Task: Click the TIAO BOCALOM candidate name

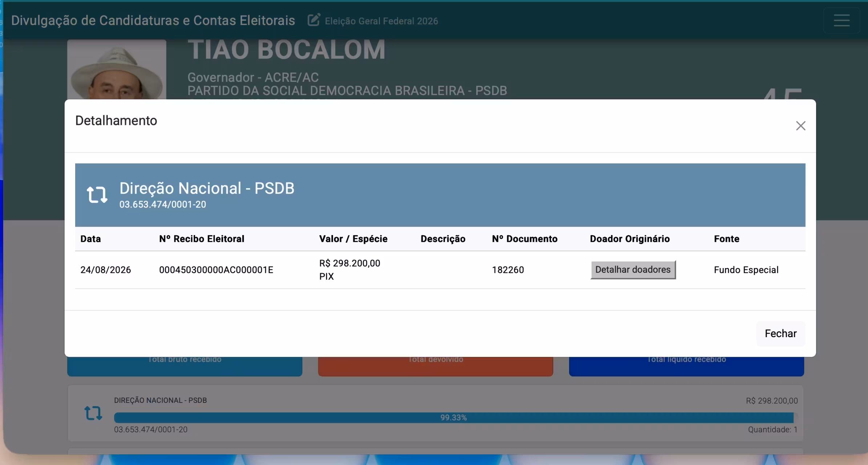Action: (286, 49)
